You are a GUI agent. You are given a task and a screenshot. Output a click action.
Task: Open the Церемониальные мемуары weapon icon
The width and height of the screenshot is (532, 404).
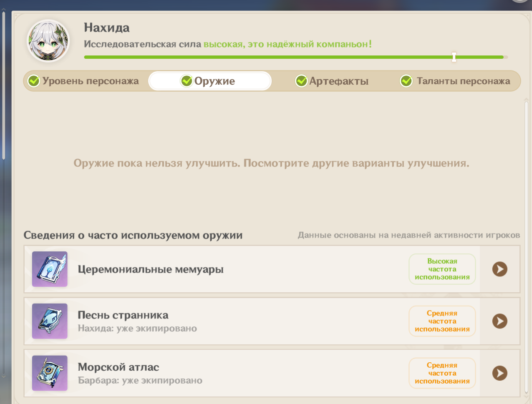(x=50, y=269)
